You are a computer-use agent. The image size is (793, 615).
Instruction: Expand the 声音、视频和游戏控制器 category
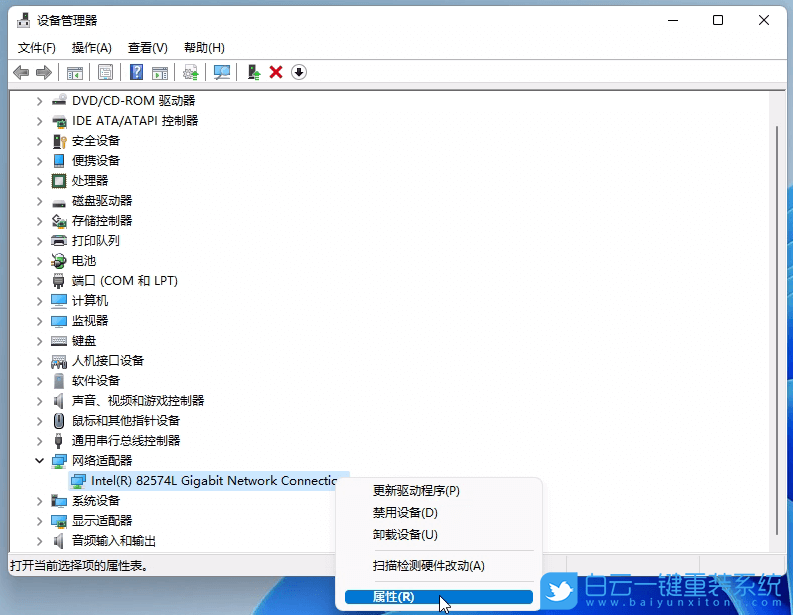[x=39, y=401]
